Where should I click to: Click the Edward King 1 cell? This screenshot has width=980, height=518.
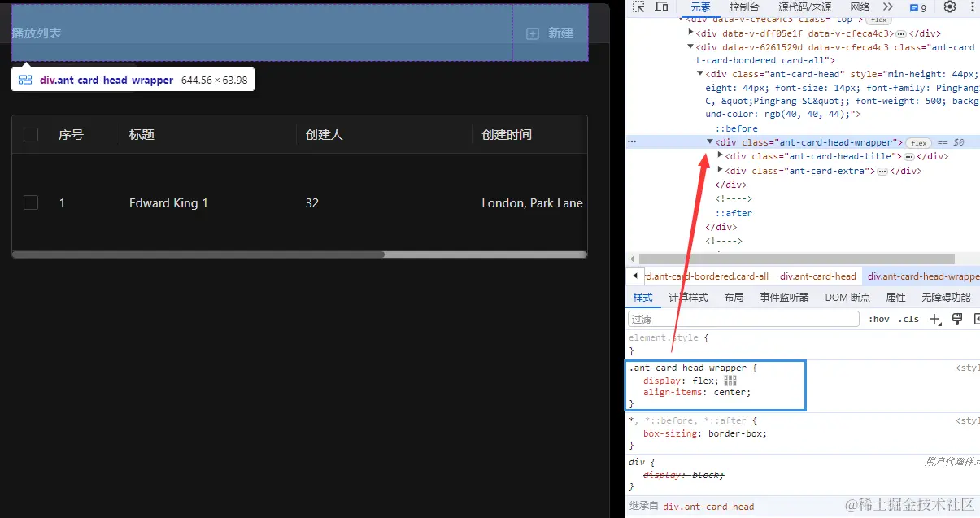point(168,202)
